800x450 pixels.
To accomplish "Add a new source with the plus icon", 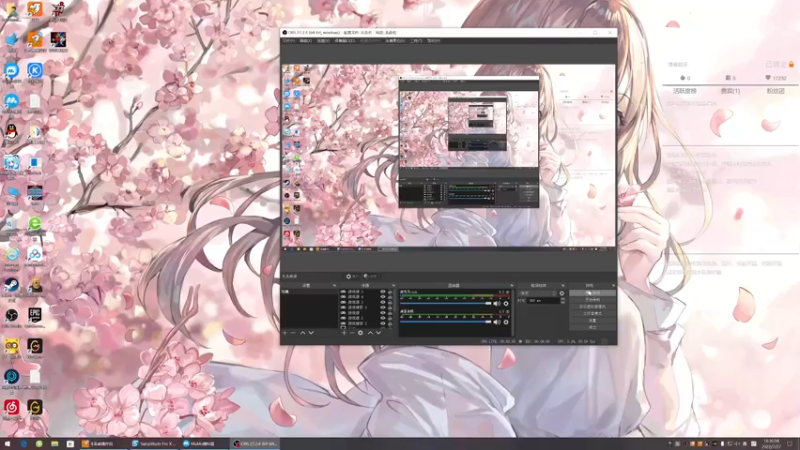I will (344, 333).
